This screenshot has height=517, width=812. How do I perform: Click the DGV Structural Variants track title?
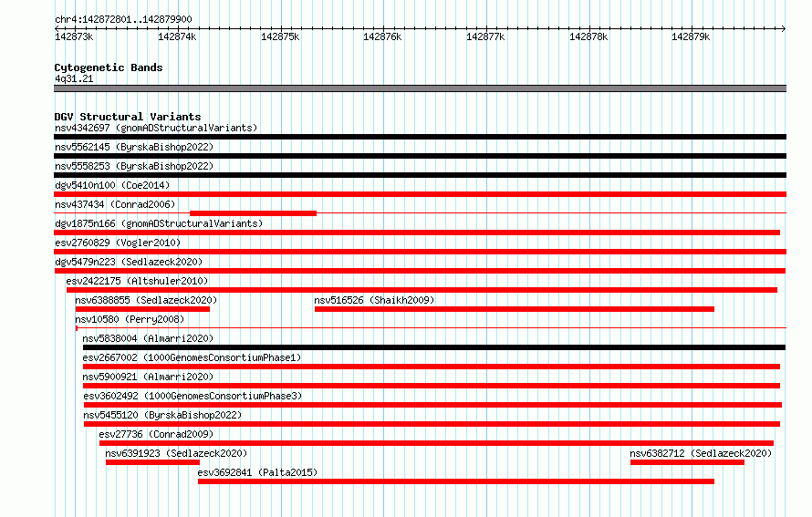point(128,117)
